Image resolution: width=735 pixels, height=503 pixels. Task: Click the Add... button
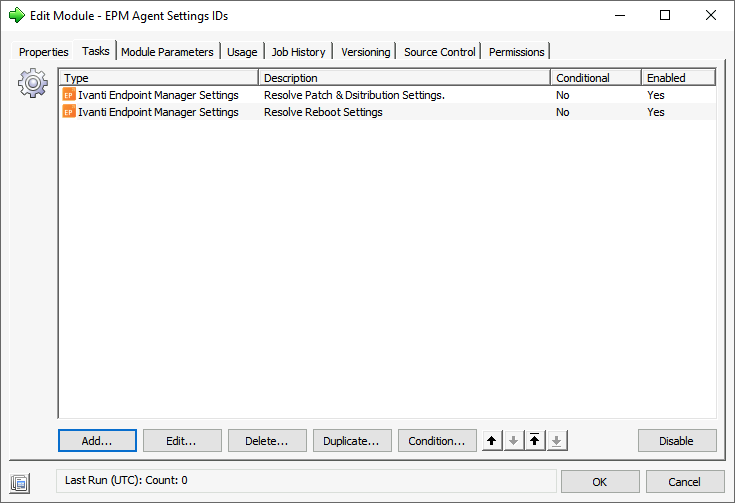click(x=98, y=441)
